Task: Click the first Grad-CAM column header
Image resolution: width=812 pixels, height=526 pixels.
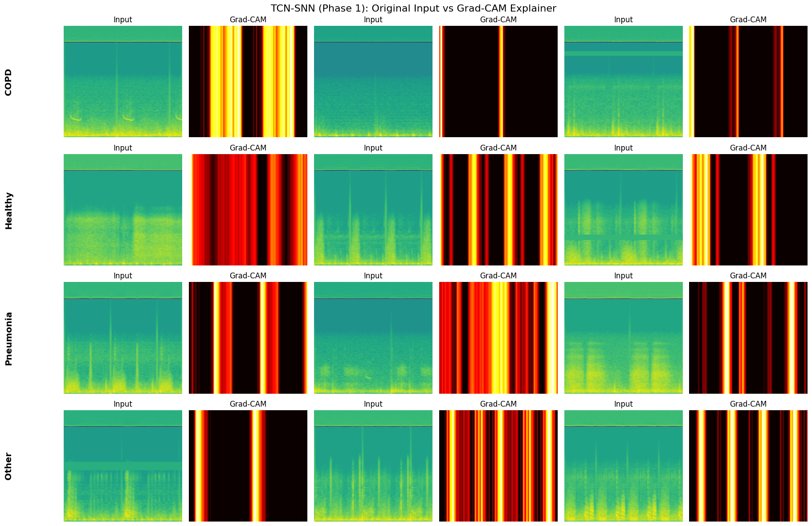Action: coord(248,19)
